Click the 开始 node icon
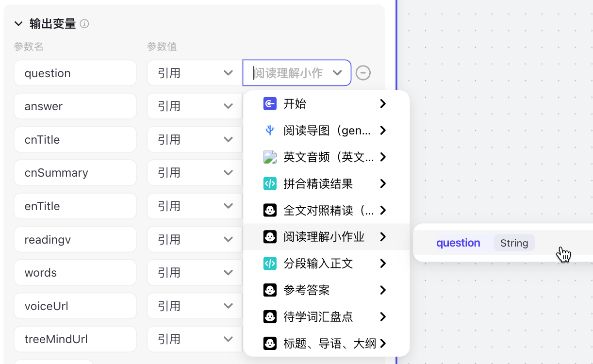The height and width of the screenshot is (364, 593). (270, 103)
